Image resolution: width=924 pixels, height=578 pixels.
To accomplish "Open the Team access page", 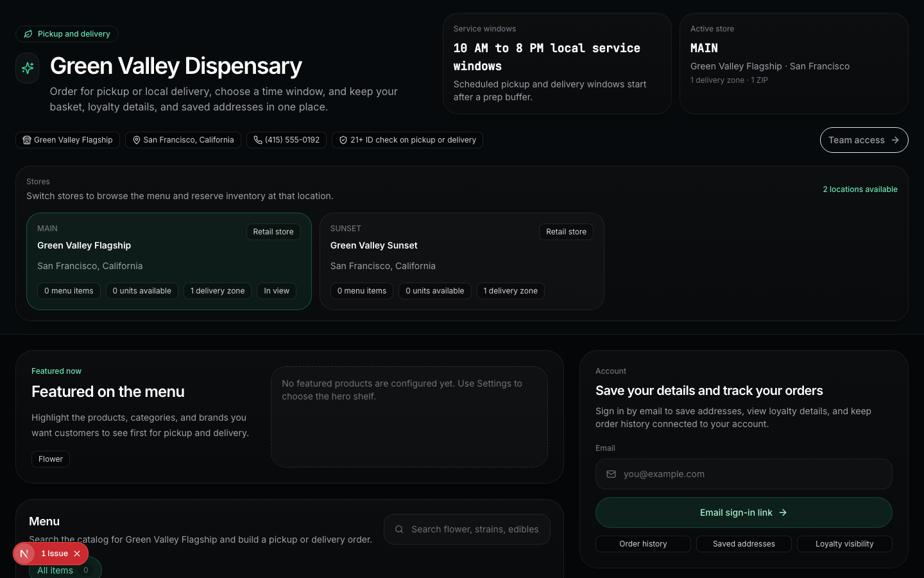I will coord(864,140).
